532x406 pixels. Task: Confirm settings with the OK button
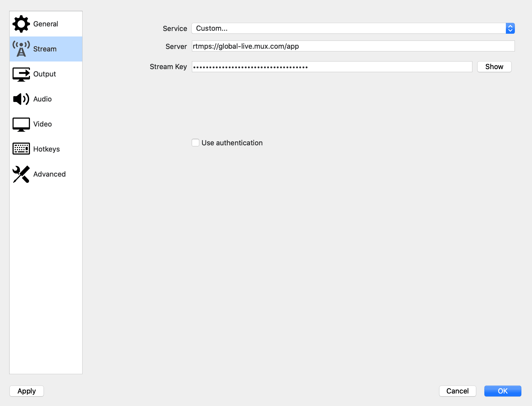(503, 391)
